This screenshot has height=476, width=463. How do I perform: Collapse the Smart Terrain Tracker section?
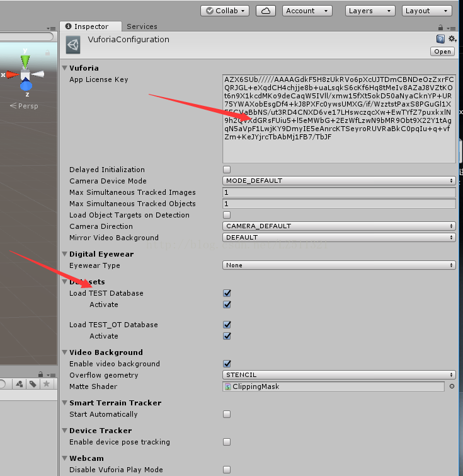pos(65,403)
